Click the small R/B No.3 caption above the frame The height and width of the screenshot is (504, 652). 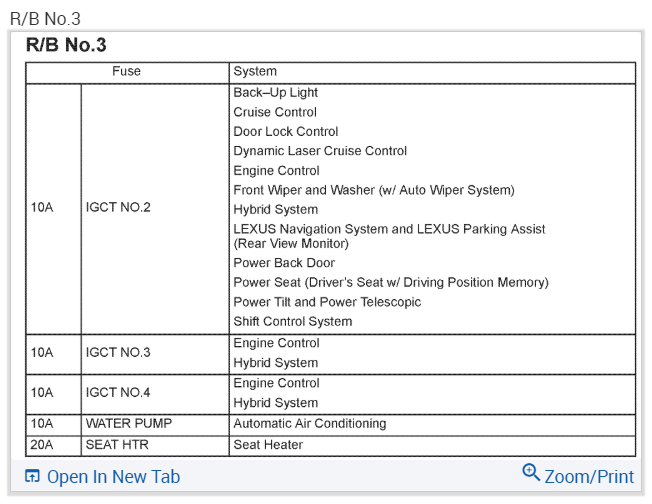click(x=45, y=19)
